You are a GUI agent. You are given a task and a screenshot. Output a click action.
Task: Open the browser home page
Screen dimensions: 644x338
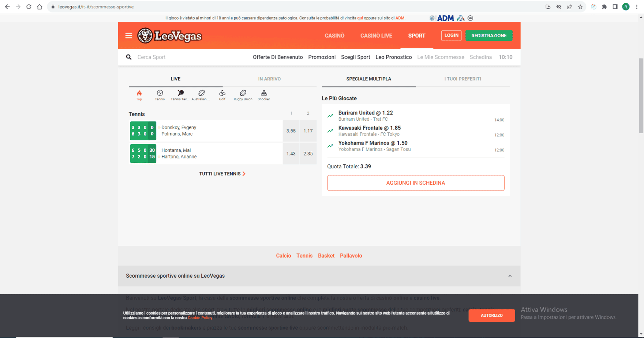tap(40, 7)
